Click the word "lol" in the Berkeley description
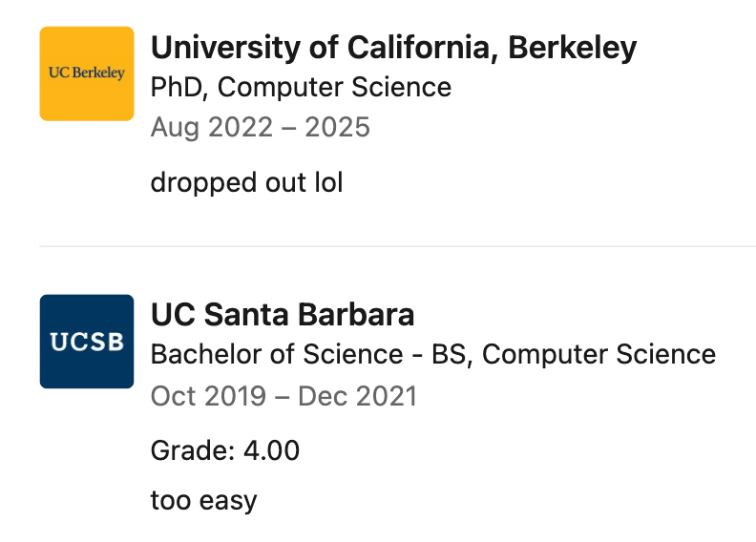 point(328,182)
